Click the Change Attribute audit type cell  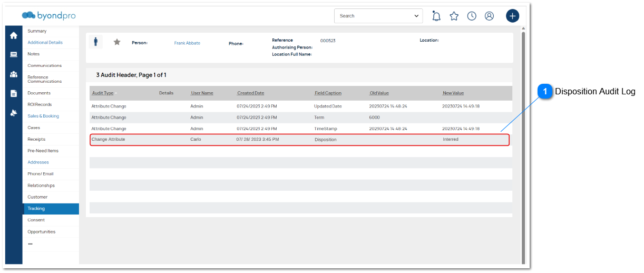(108, 140)
